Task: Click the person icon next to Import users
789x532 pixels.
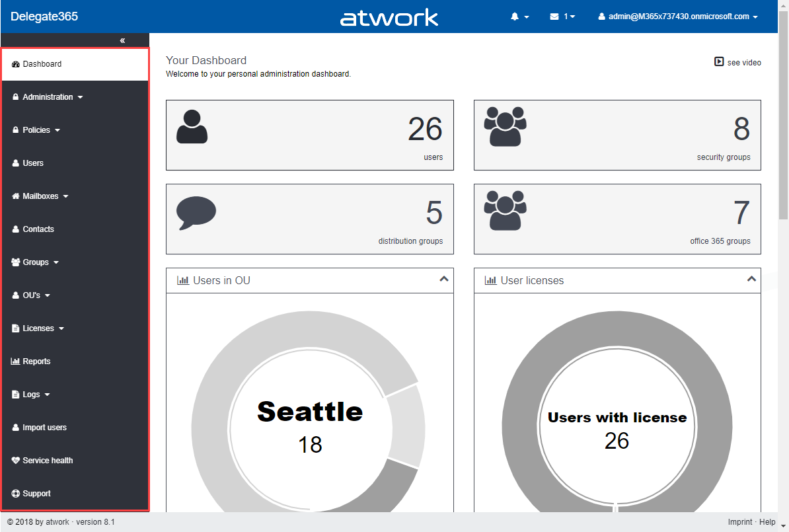Action: (16, 428)
